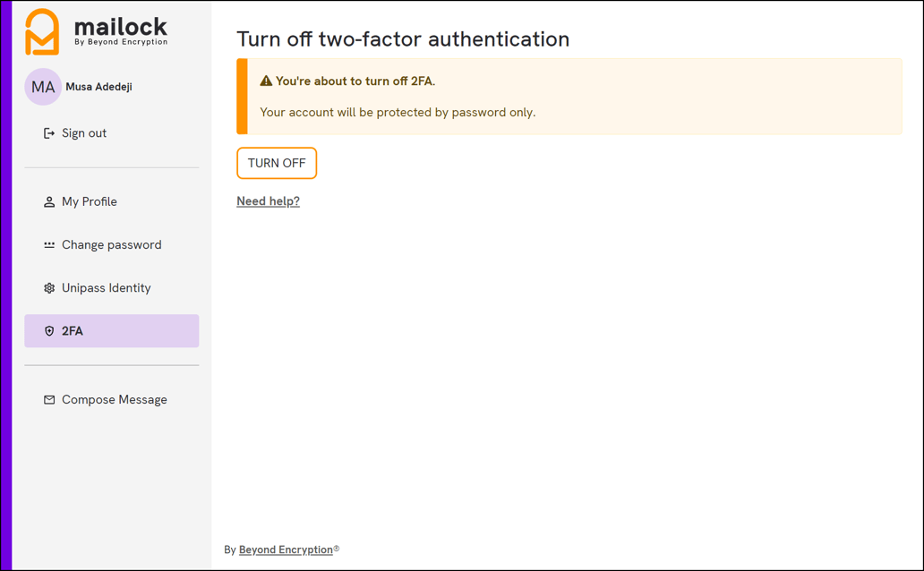Viewport: 924px width, 571px height.
Task: Click the warning triangle in the 2FA banner
Action: click(265, 79)
